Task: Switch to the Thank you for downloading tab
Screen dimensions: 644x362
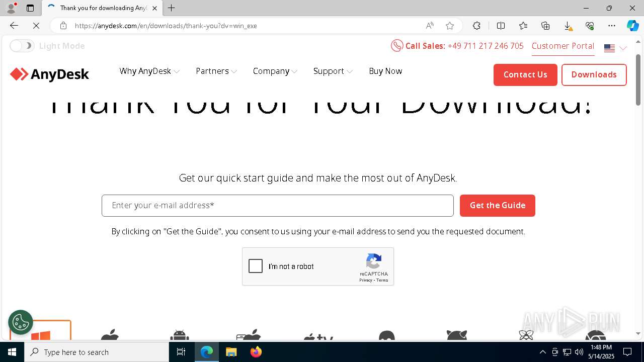Action: point(102,8)
